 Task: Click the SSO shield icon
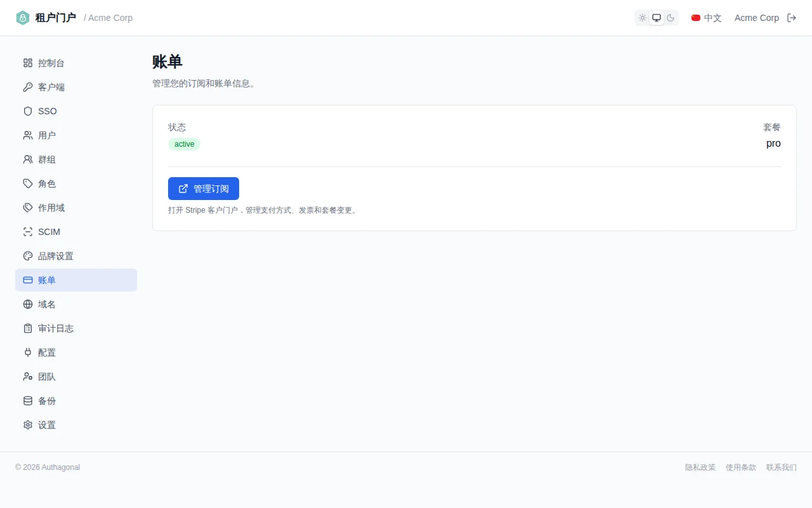pyautogui.click(x=28, y=111)
